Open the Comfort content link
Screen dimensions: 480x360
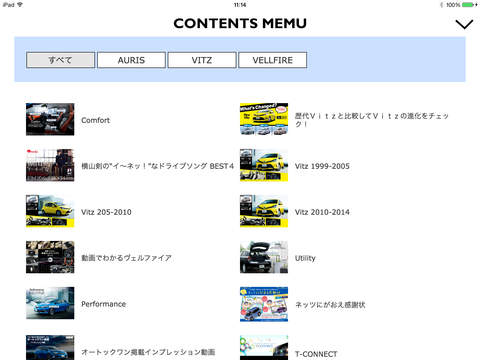click(96, 120)
